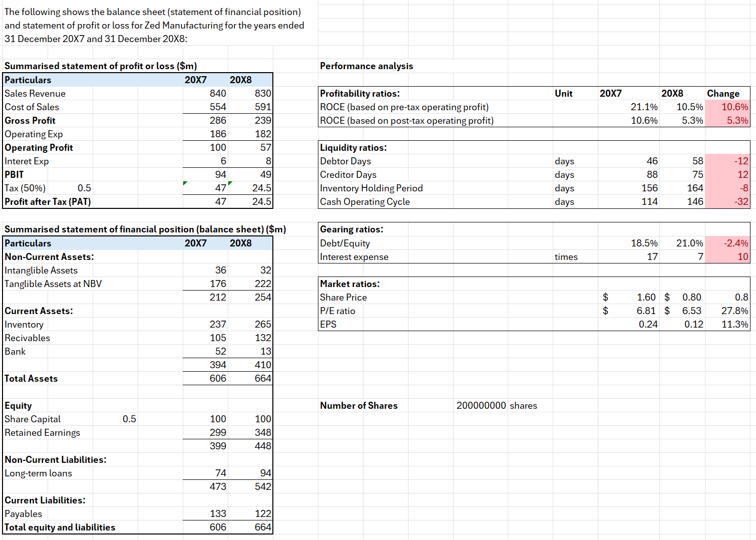Select the 20X7 Tax value with green indicator
The width and height of the screenshot is (756, 540).
tap(205, 188)
